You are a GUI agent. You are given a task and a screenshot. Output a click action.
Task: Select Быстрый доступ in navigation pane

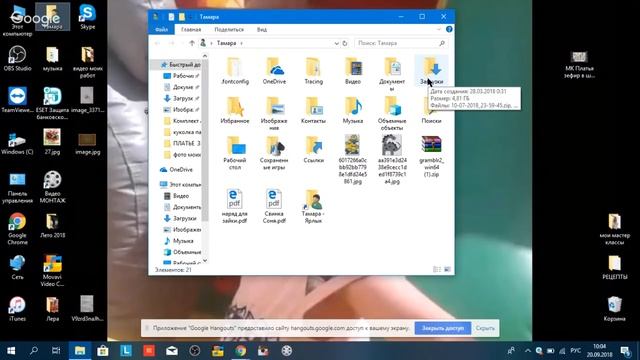[x=180, y=64]
